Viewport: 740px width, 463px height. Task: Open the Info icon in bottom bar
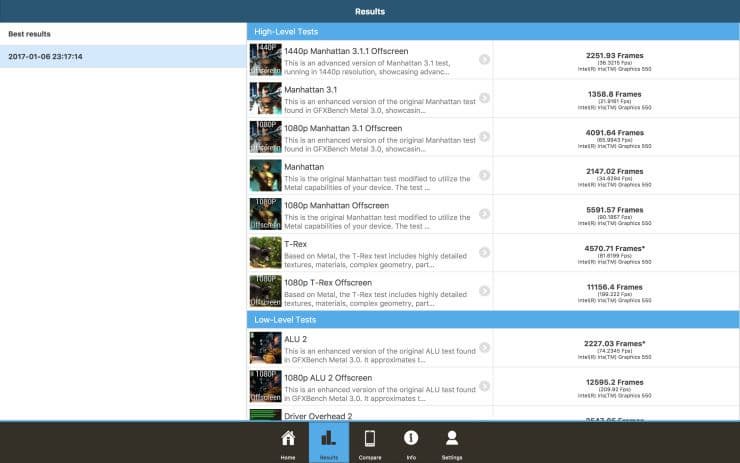point(411,438)
